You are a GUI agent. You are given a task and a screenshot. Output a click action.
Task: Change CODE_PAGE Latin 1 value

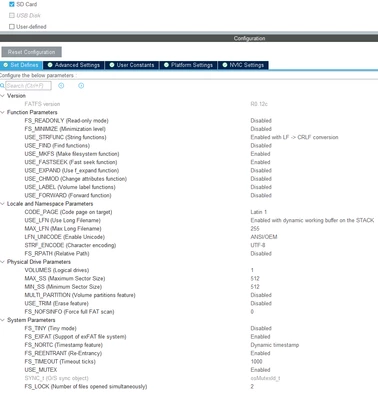pyautogui.click(x=259, y=212)
